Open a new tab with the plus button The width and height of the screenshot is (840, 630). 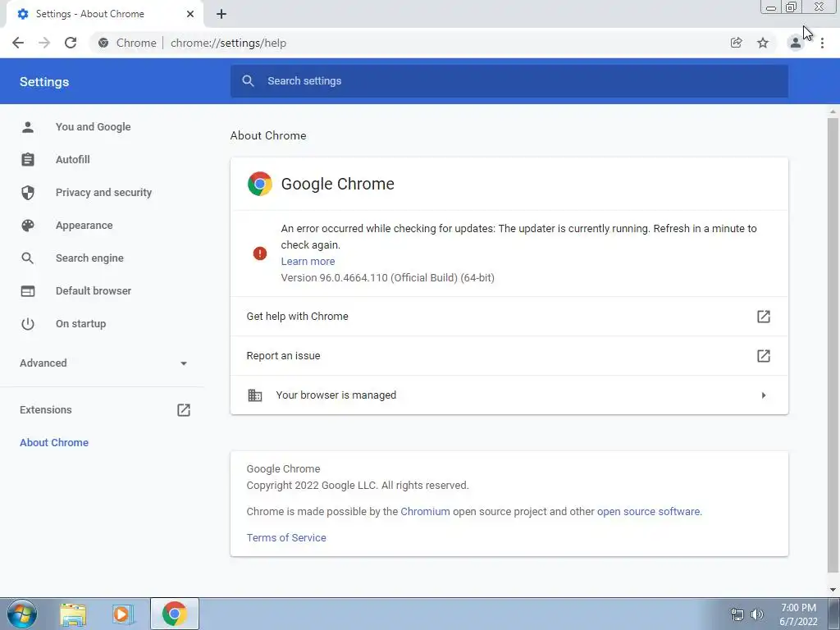[221, 14]
